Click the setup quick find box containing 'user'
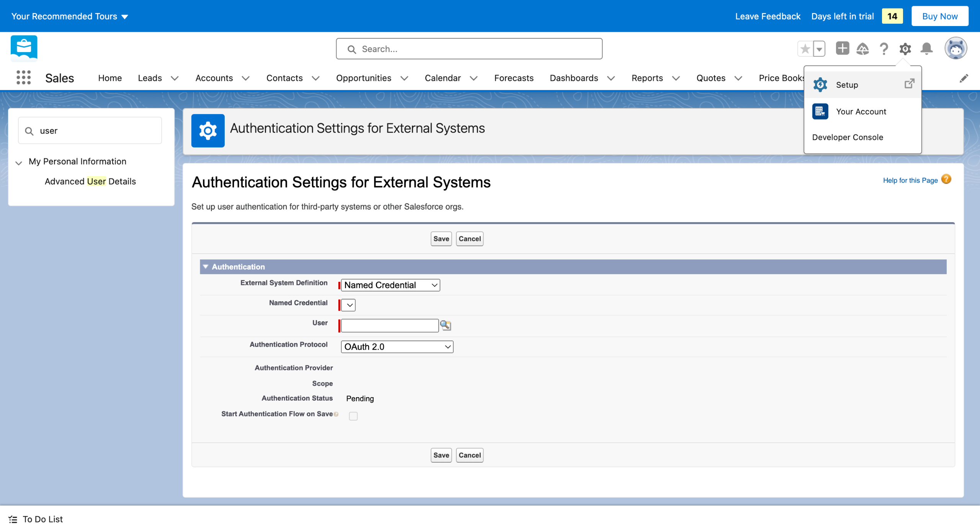 click(90, 131)
